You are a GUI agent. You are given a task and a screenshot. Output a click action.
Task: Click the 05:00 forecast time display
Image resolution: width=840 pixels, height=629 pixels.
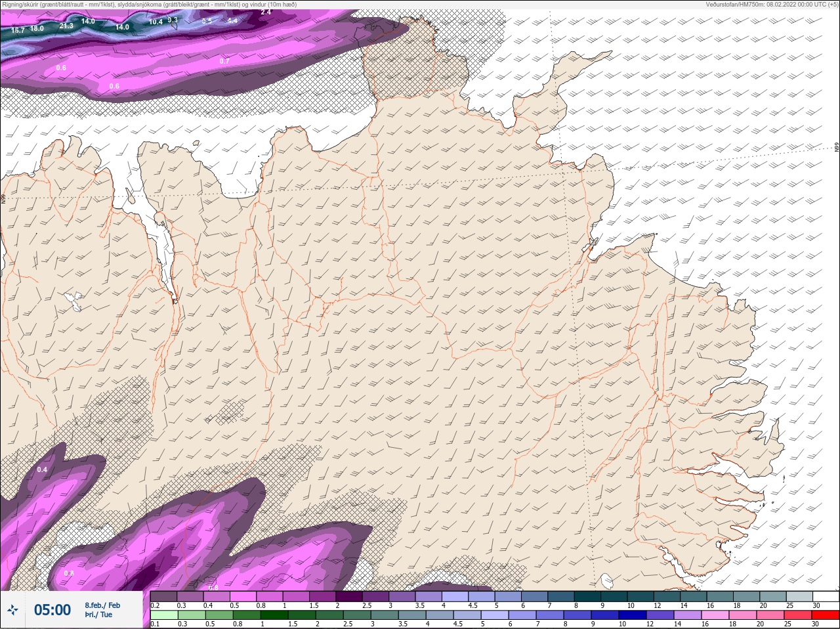pos(52,610)
